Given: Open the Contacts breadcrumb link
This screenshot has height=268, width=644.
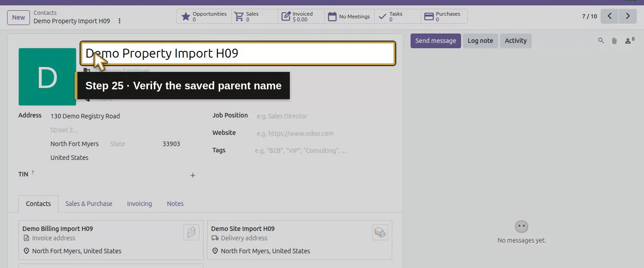Looking at the screenshot, I should point(45,13).
